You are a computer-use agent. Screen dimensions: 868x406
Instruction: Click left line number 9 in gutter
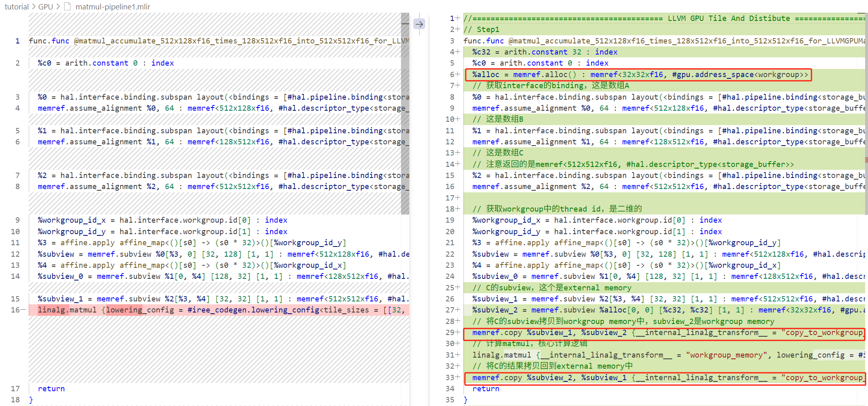coord(17,220)
